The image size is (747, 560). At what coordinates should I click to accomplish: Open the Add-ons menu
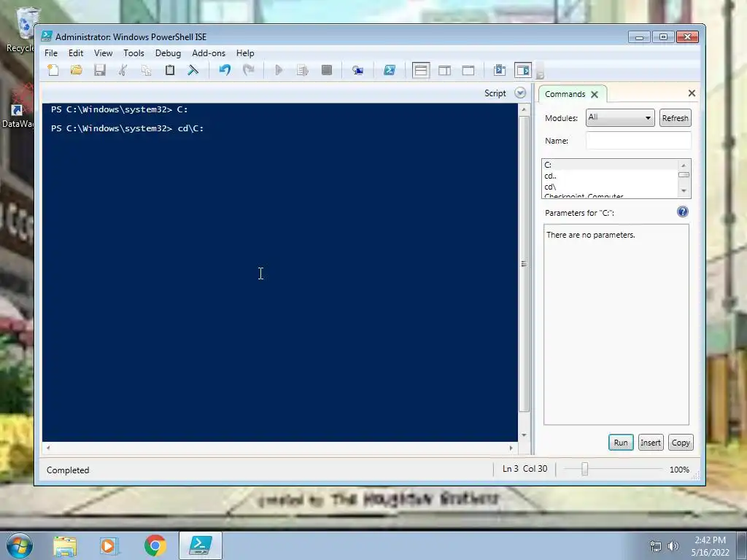coord(209,53)
